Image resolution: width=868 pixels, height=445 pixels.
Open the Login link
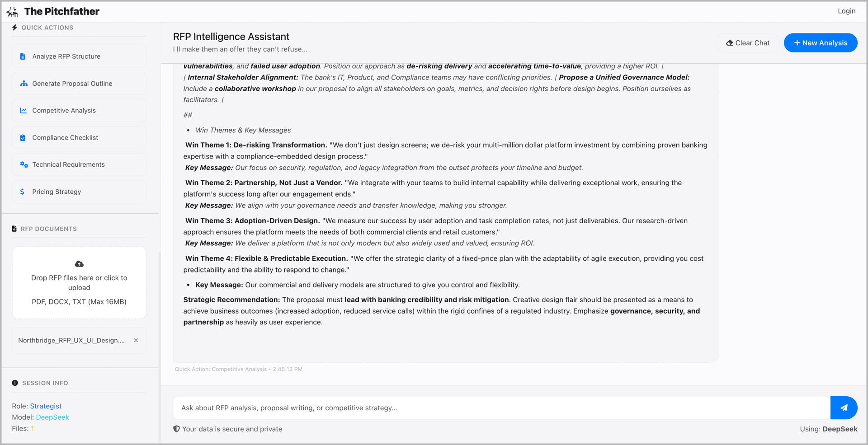point(846,11)
